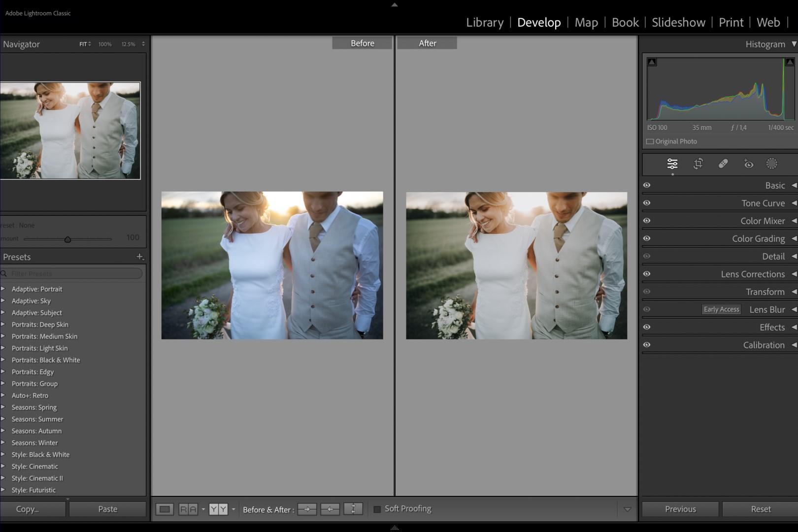Image resolution: width=798 pixels, height=532 pixels.
Task: Switch to the Web module
Action: tap(768, 22)
